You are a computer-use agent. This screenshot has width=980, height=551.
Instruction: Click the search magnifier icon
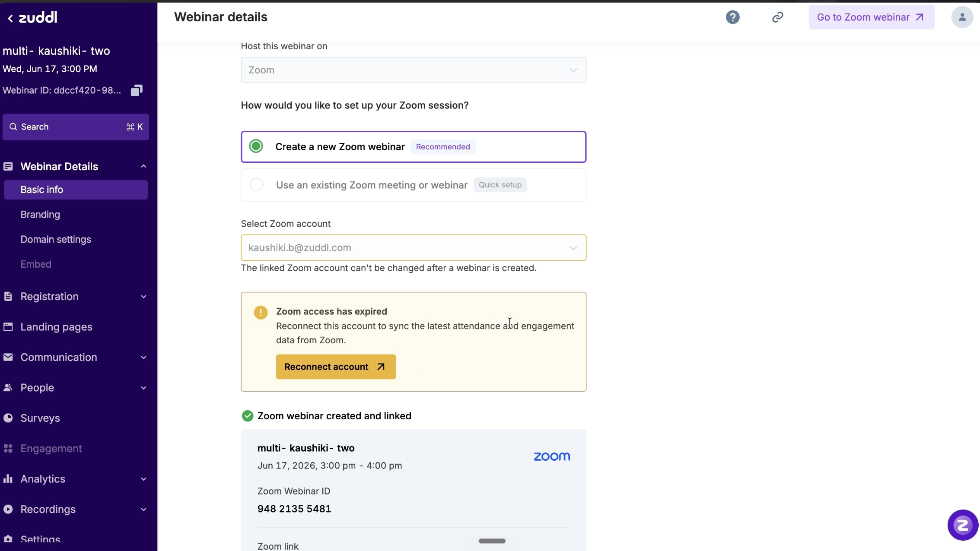pyautogui.click(x=13, y=127)
